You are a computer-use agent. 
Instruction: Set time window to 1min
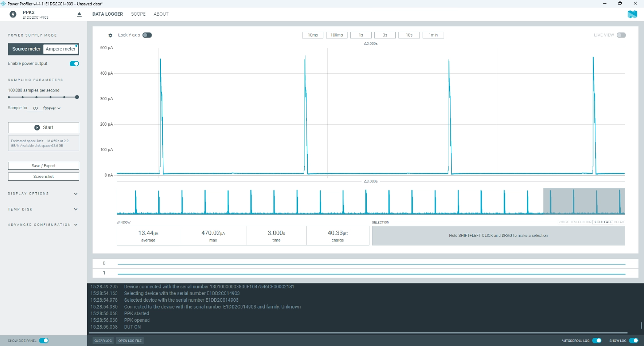coord(433,35)
